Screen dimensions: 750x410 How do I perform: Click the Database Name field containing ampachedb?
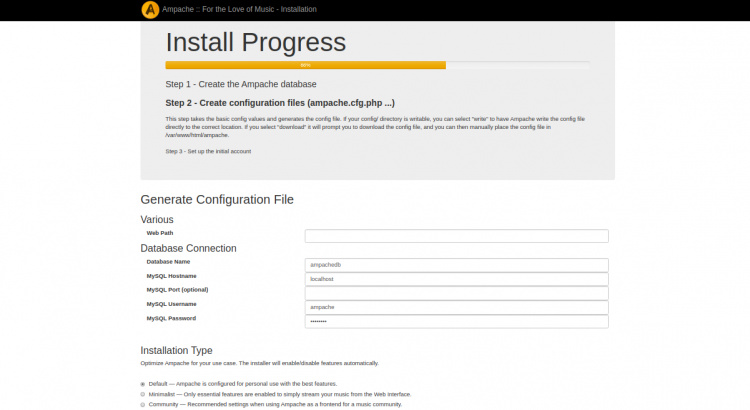click(x=456, y=265)
